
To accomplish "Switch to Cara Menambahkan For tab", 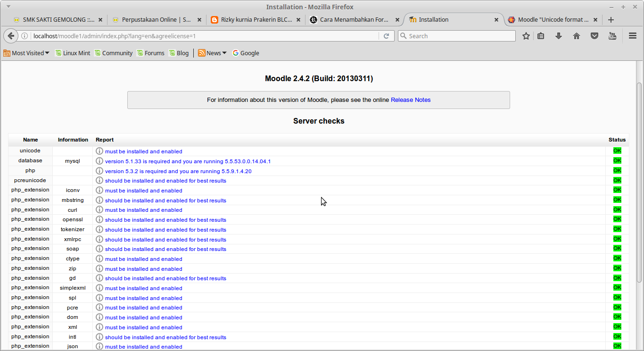I will (x=355, y=20).
